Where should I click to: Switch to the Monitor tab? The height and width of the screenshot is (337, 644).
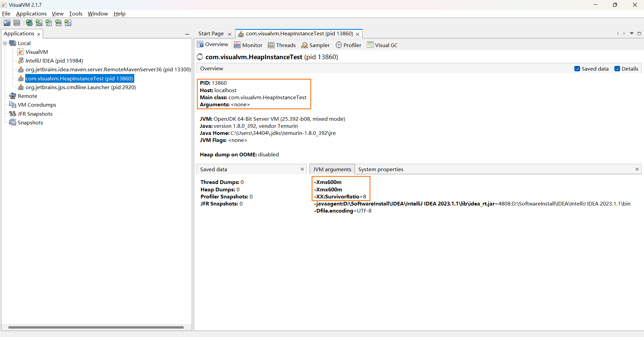click(248, 45)
